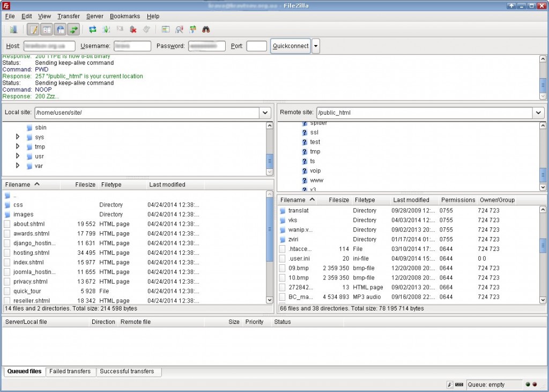
Task: Open the File menu
Action: pyautogui.click(x=10, y=16)
